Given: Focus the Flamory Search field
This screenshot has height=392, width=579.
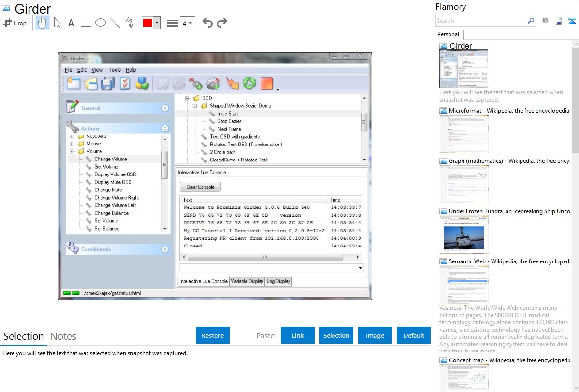Looking at the screenshot, I should point(481,21).
